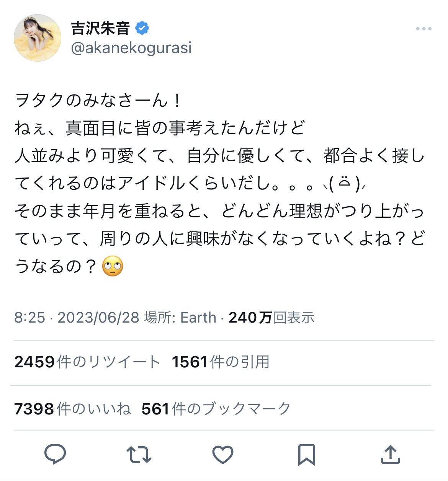The height and width of the screenshot is (481, 448).
Task: Click the blue verified badge
Action: click(x=142, y=28)
